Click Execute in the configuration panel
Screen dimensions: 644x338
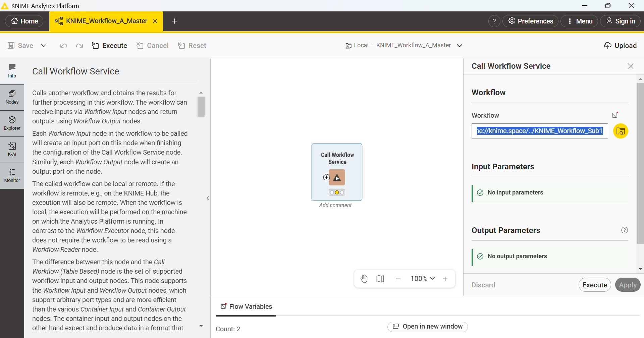[x=594, y=285]
